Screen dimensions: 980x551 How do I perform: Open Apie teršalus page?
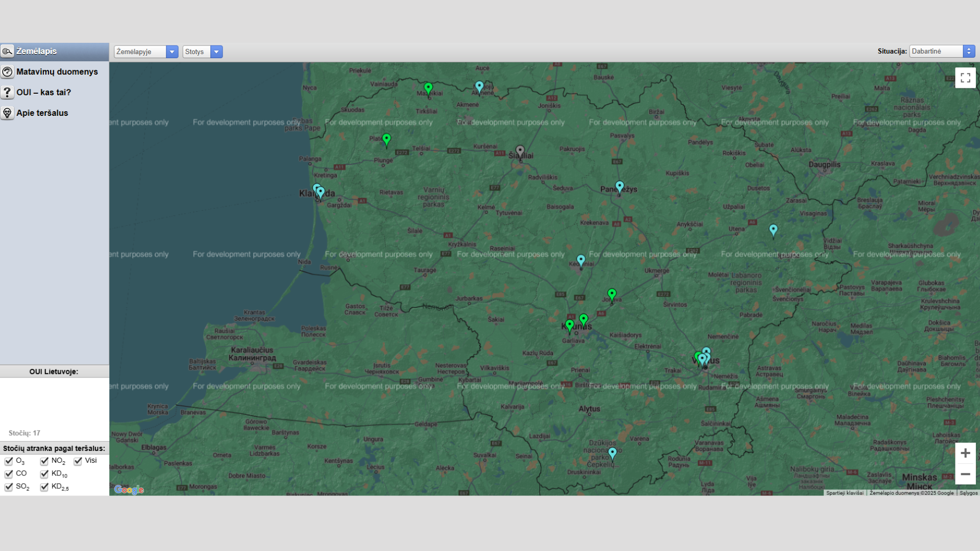coord(54,113)
